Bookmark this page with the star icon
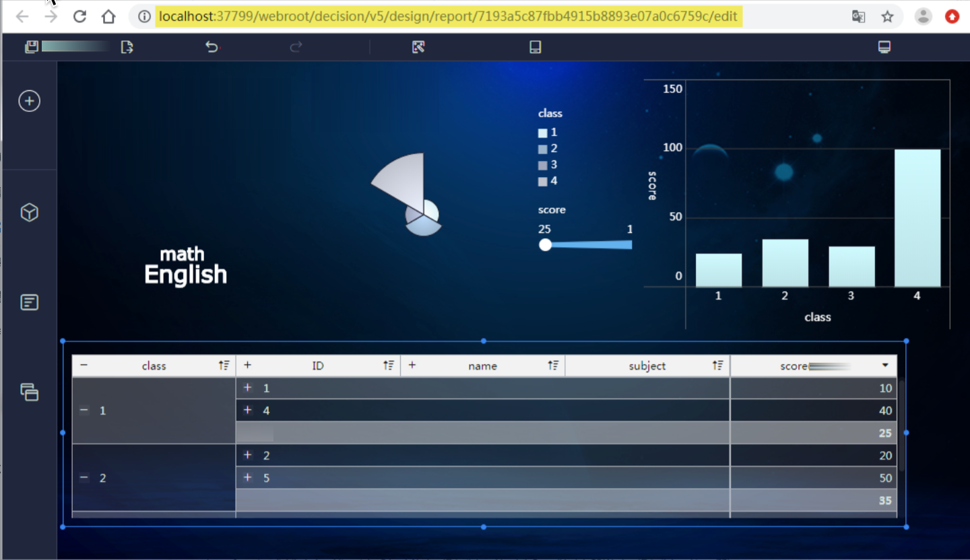The width and height of the screenshot is (970, 560). [x=887, y=17]
